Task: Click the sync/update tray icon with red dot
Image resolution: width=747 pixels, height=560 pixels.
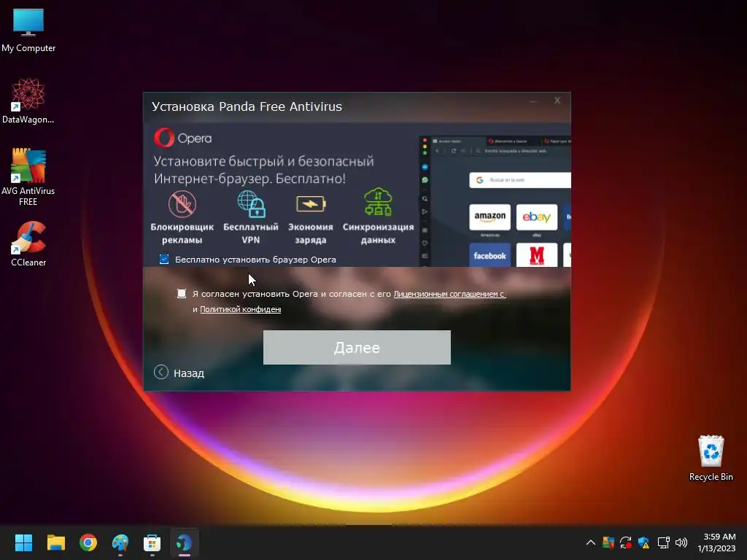Action: (625, 542)
